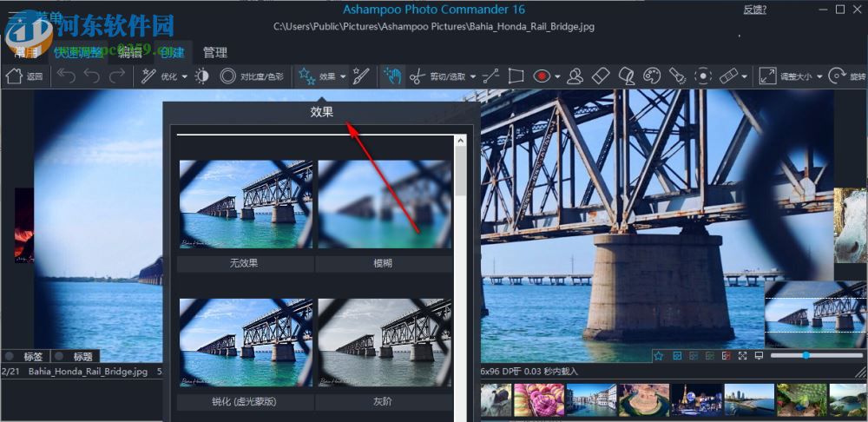The height and width of the screenshot is (422, 868).
Task: Redo the edit using the redo arrow
Action: tap(116, 76)
